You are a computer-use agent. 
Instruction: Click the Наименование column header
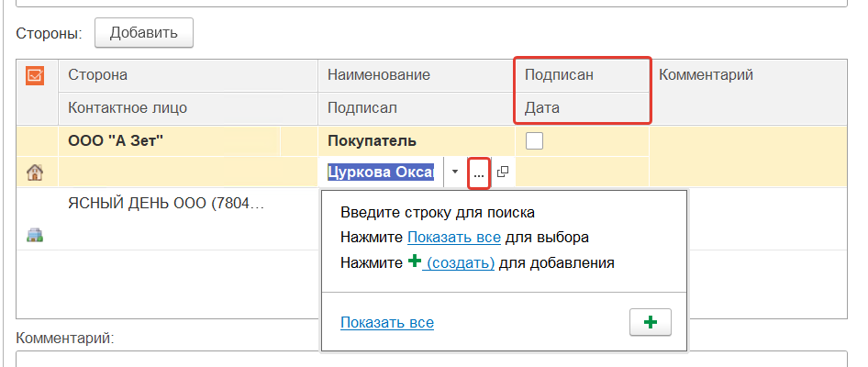(379, 75)
